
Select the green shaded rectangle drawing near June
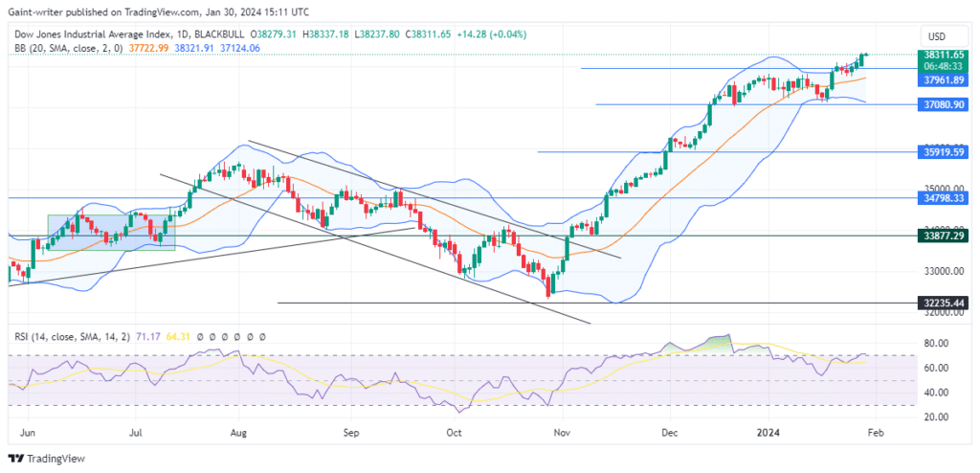(x=111, y=233)
